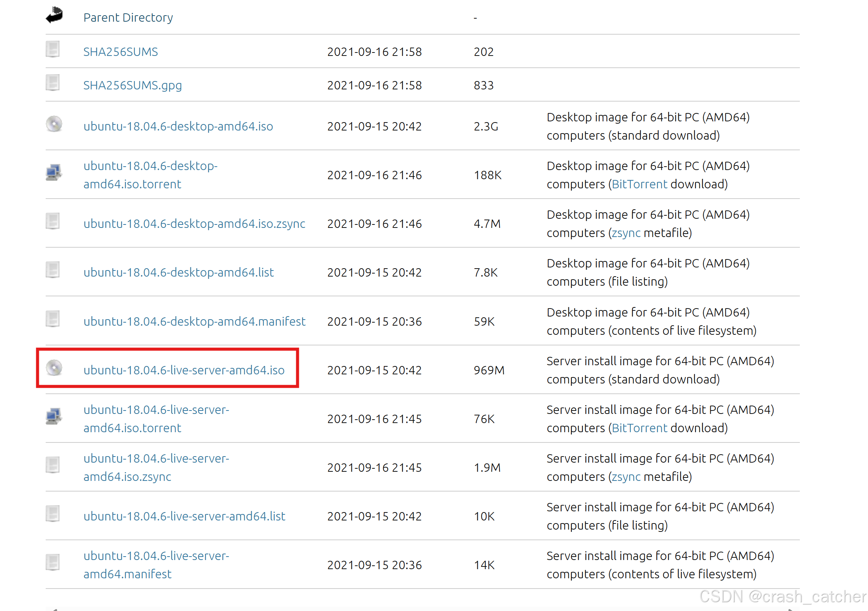
Task: Click date 2021-09-15 20:42 in live-server iso row
Action: (375, 370)
